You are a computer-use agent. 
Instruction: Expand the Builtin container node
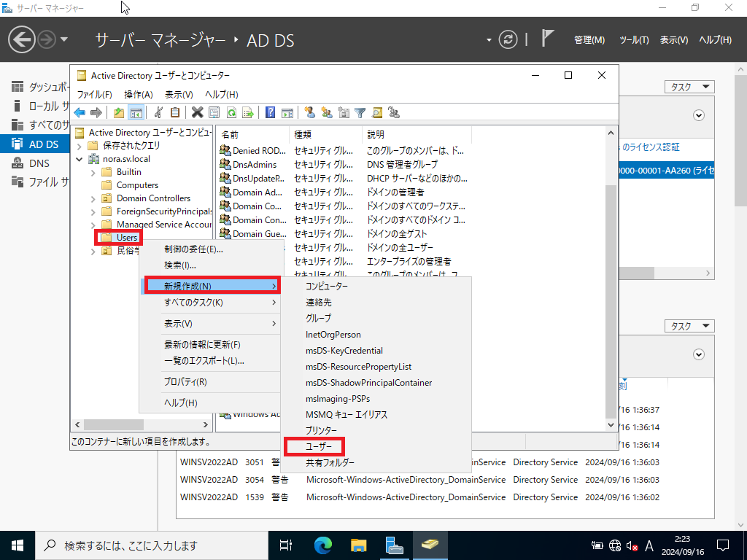pos(93,172)
